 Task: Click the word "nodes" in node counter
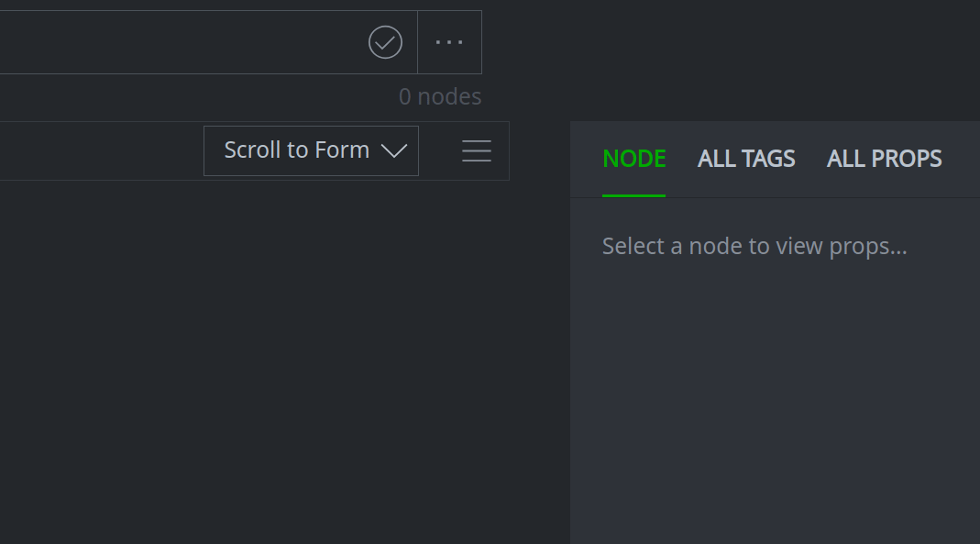pos(449,96)
